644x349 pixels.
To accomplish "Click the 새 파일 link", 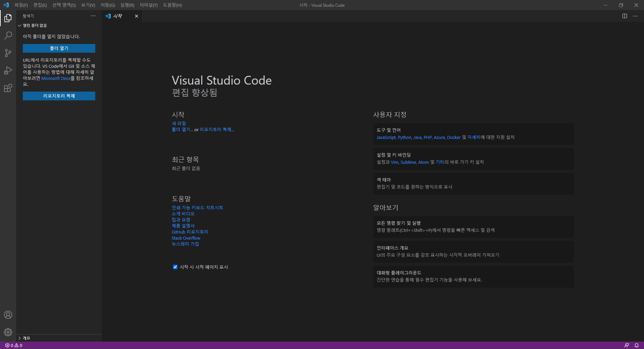I will (x=179, y=123).
